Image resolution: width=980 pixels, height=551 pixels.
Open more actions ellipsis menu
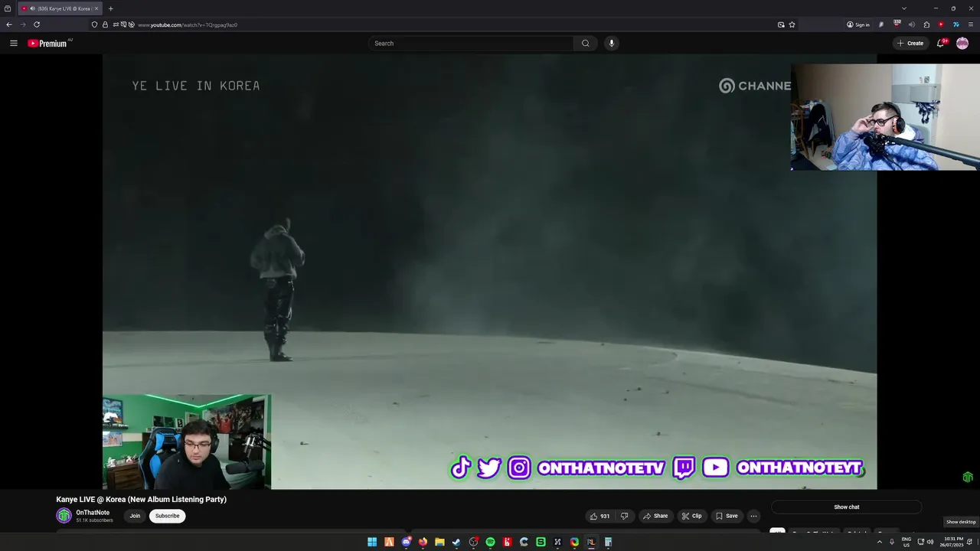(x=753, y=516)
